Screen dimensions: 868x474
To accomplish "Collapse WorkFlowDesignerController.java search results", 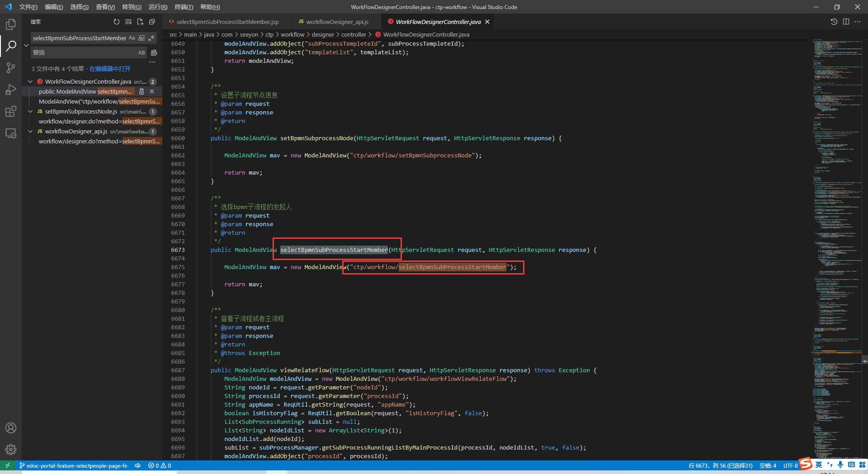I will [30, 82].
